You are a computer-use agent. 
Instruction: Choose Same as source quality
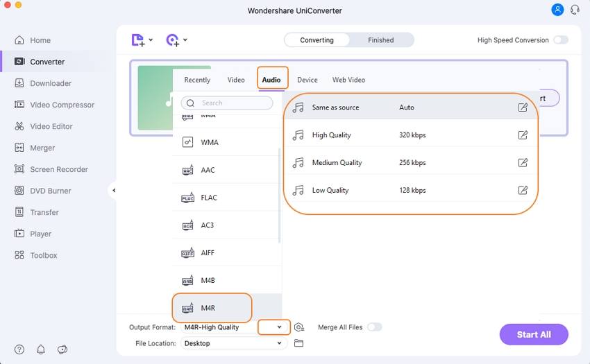click(410, 107)
